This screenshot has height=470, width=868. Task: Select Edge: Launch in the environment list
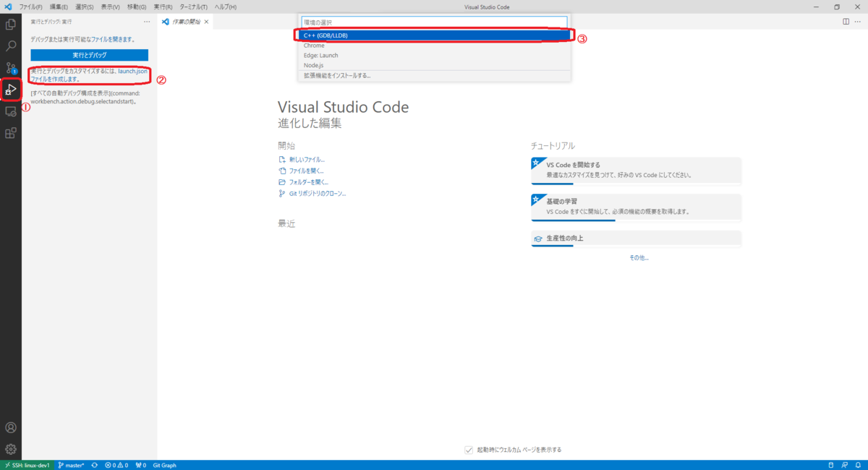[434, 55]
